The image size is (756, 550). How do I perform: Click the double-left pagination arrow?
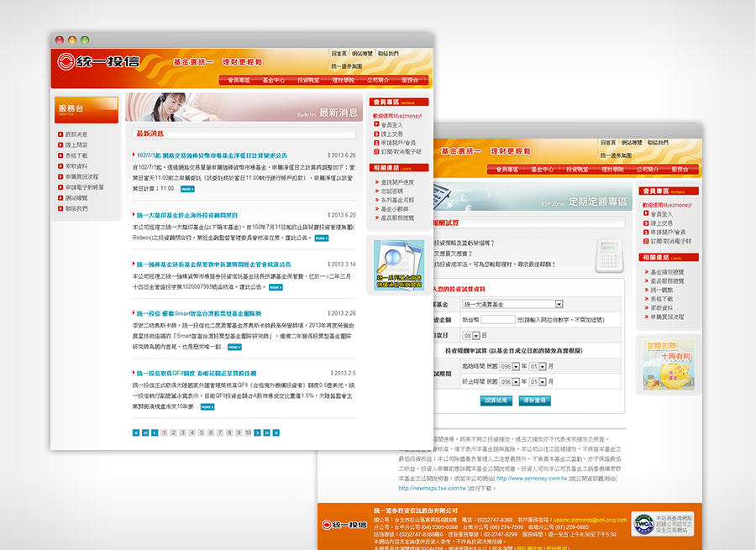(145, 433)
